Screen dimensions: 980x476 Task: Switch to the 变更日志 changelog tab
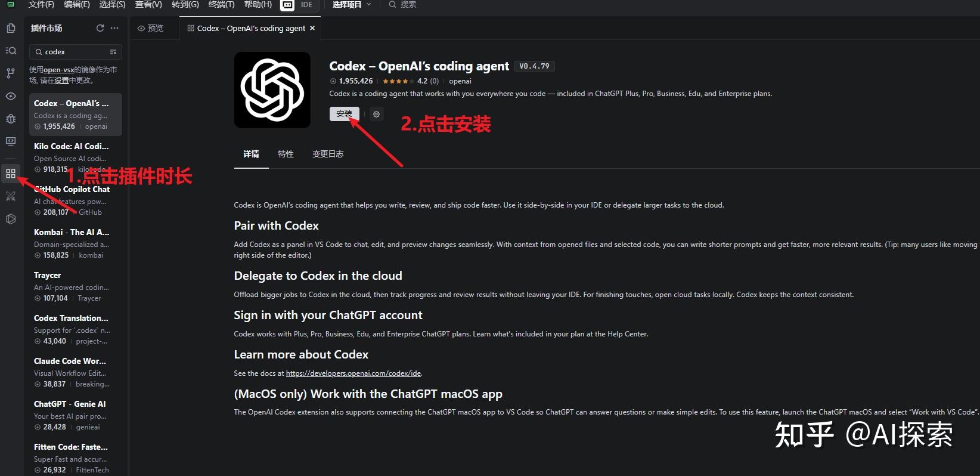click(328, 154)
